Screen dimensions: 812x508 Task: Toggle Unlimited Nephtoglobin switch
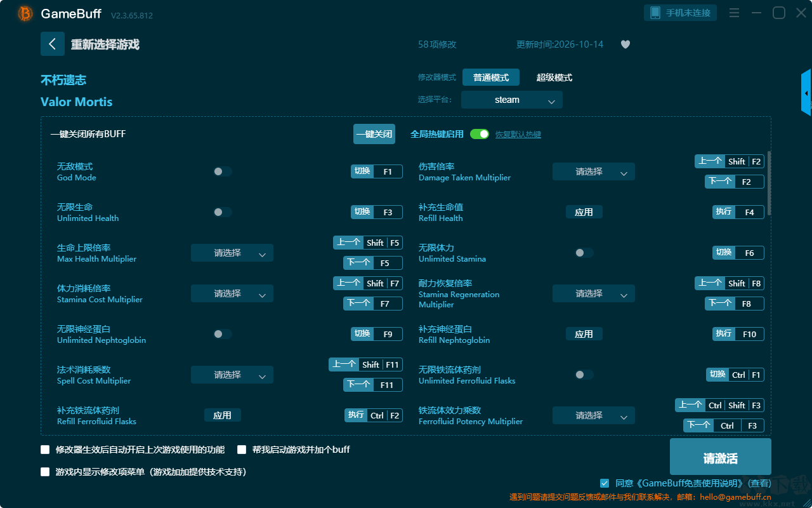point(223,334)
